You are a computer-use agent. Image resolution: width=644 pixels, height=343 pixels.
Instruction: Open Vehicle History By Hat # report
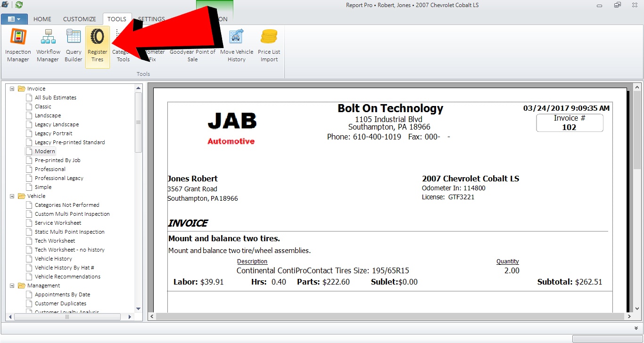click(65, 268)
